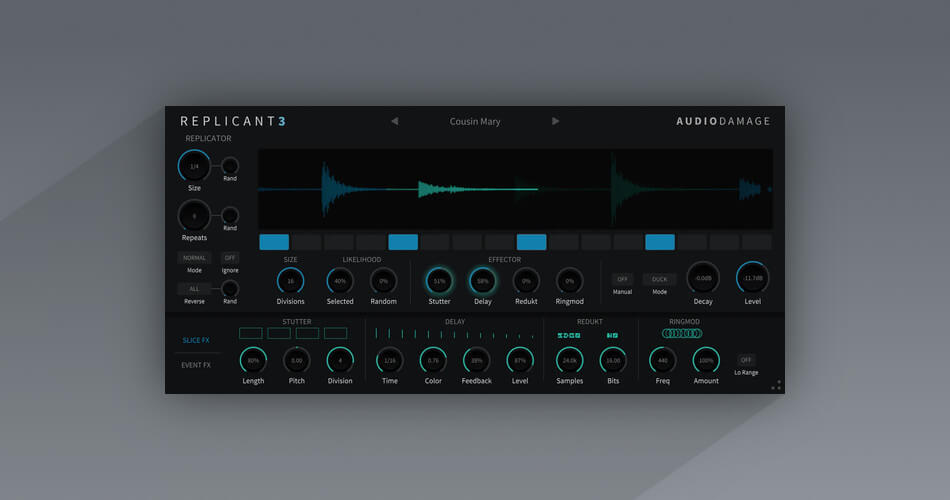Image resolution: width=950 pixels, height=500 pixels.
Task: Click the Stutter Pitch knob
Action: click(x=296, y=361)
